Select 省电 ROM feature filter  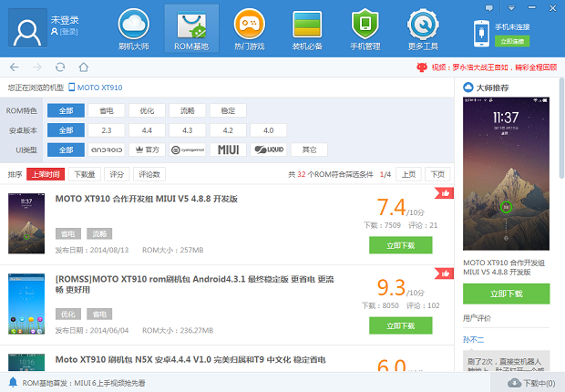(x=107, y=110)
